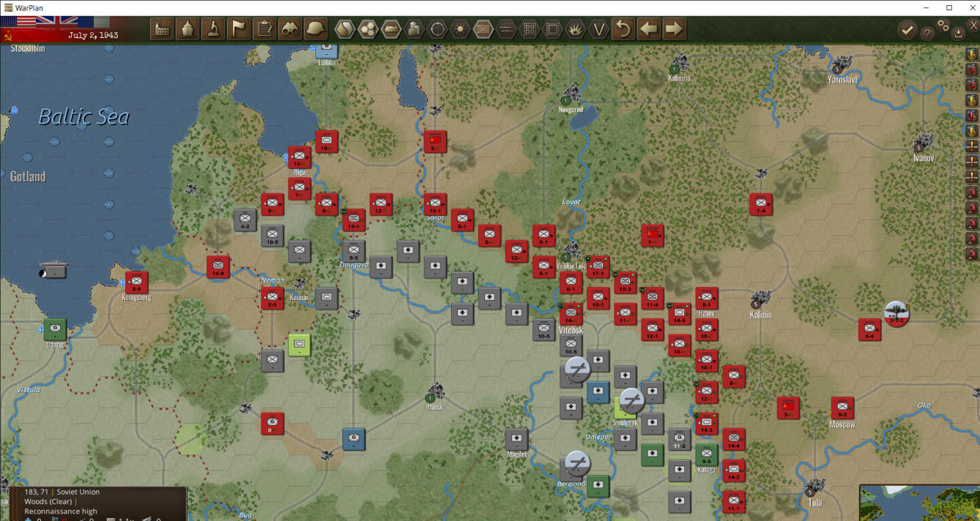The height and width of the screenshot is (521, 980).
Task: Open help using the question mark icon
Action: coord(927,31)
